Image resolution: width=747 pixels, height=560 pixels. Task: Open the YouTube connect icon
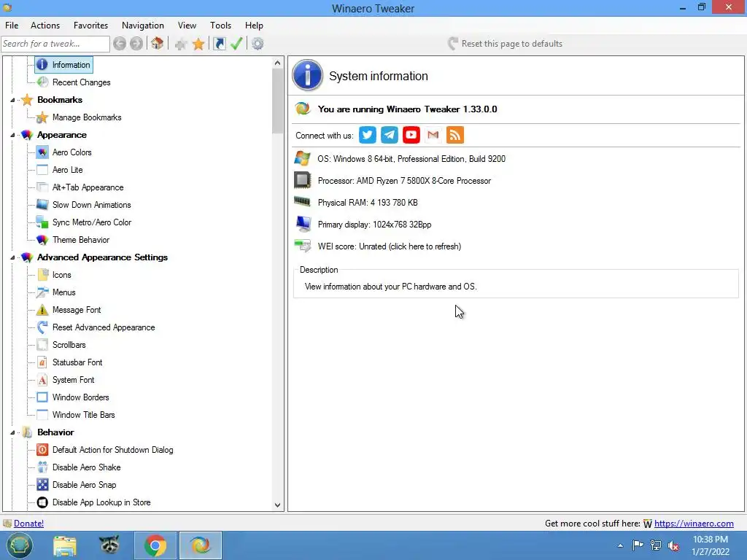(x=411, y=135)
